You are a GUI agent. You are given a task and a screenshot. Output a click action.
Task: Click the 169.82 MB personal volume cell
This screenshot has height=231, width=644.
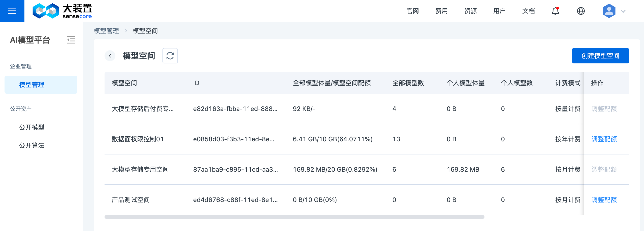click(x=463, y=169)
